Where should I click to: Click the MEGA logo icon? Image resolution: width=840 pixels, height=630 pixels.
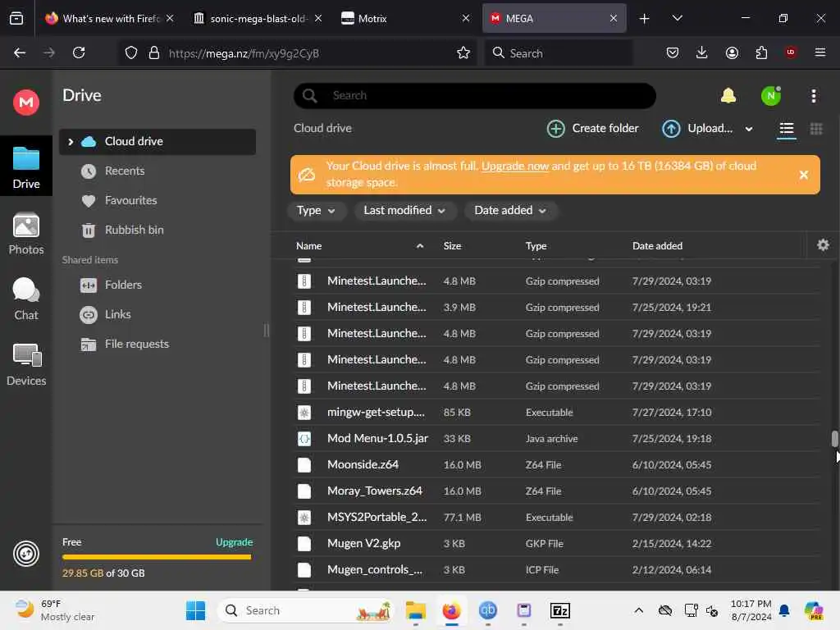[25, 102]
